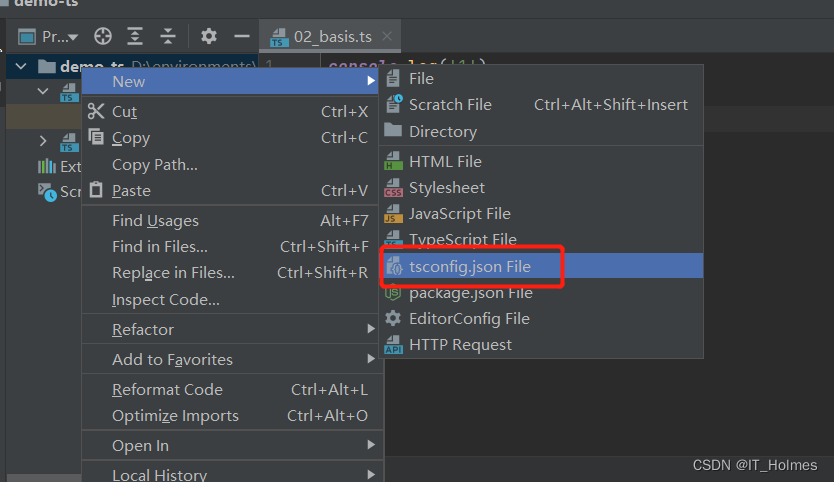The image size is (834, 482).
Task: Choose package.json File option
Action: (x=470, y=293)
